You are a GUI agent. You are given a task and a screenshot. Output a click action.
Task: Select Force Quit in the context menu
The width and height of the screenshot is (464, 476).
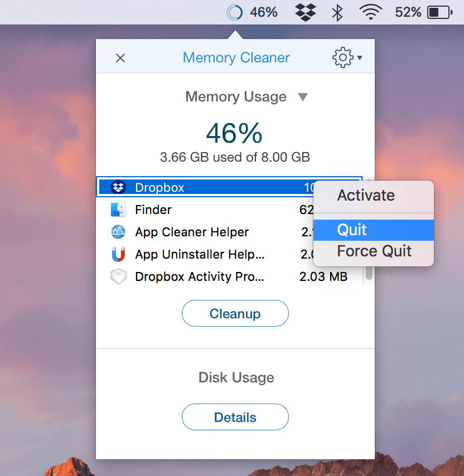[373, 251]
